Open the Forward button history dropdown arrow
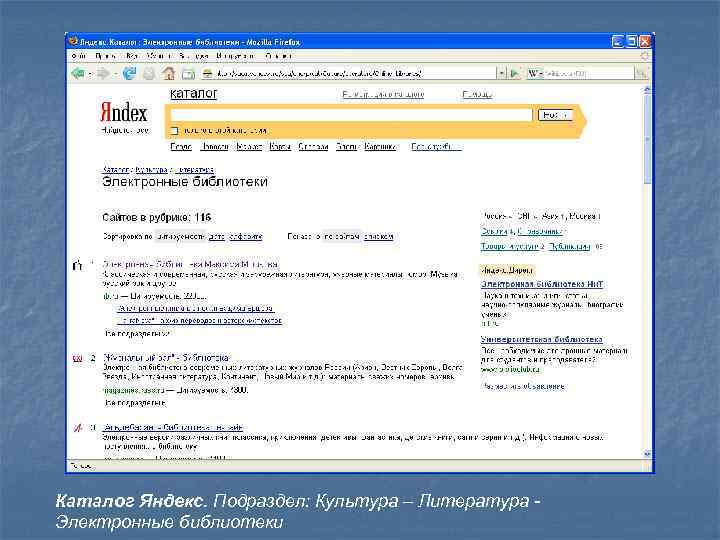Image resolution: width=720 pixels, height=540 pixels. point(115,73)
